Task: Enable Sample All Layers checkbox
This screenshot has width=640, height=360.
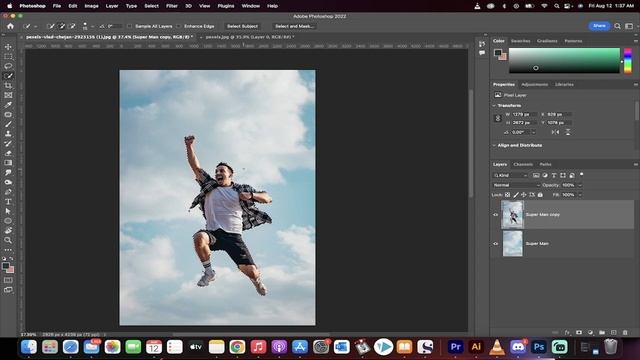Action: click(129, 26)
